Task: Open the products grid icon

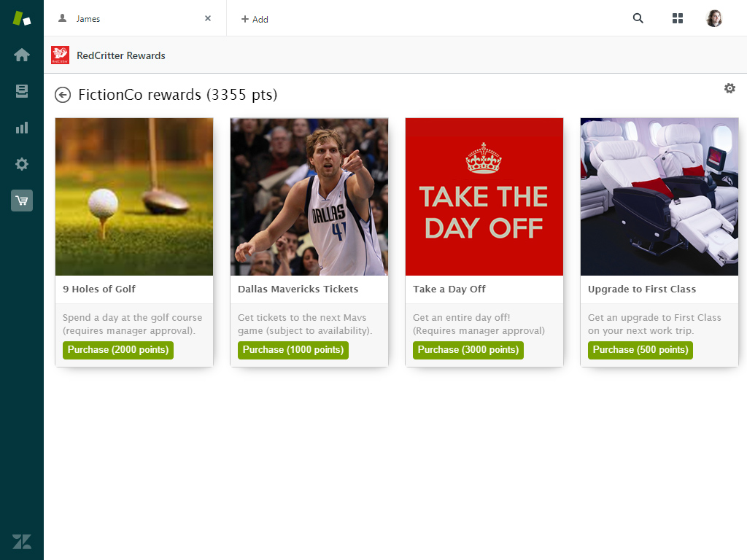Action: 678,19
